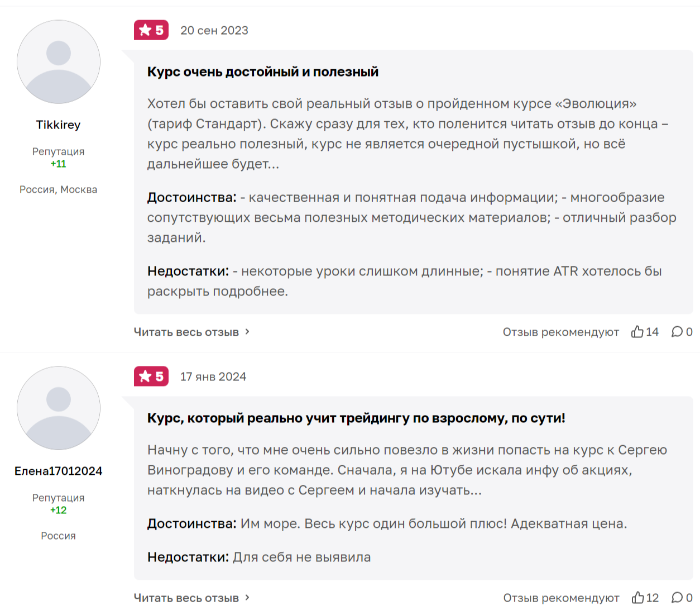The height and width of the screenshot is (615, 700).
Task: Click Елена17012024's profile avatar
Action: tap(59, 408)
